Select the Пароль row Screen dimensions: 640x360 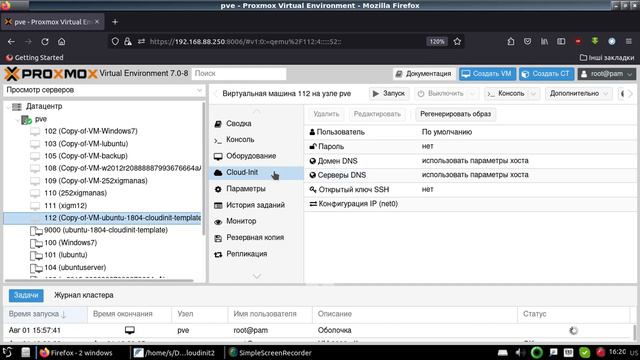471,147
